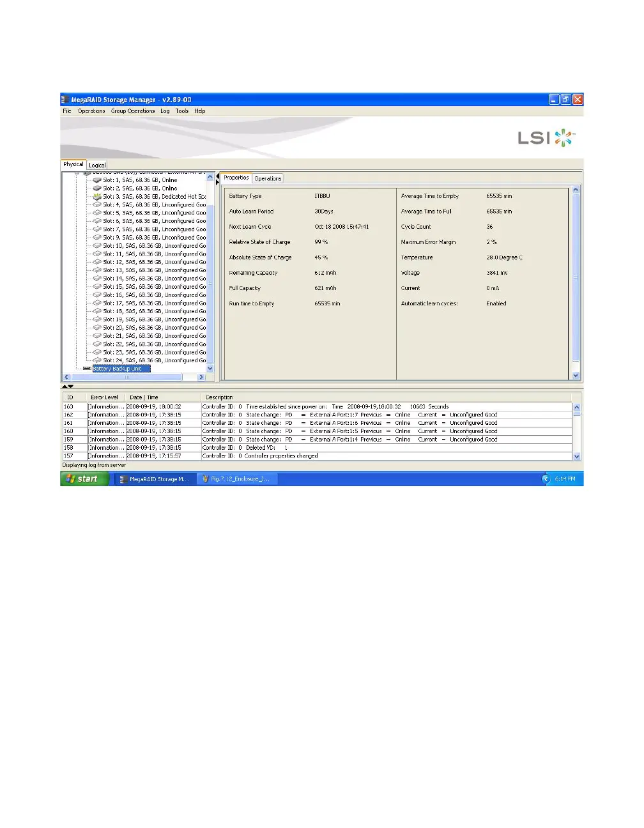Click the drive icon for Slot 24
644x828 pixels.
[x=97, y=360]
